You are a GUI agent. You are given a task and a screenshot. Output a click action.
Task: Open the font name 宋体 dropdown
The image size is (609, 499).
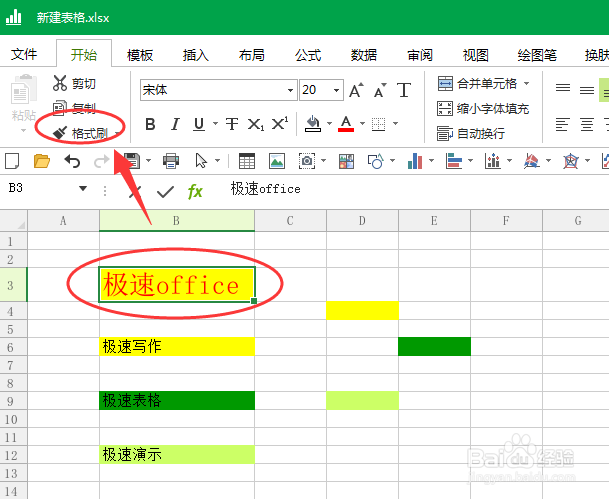point(290,90)
